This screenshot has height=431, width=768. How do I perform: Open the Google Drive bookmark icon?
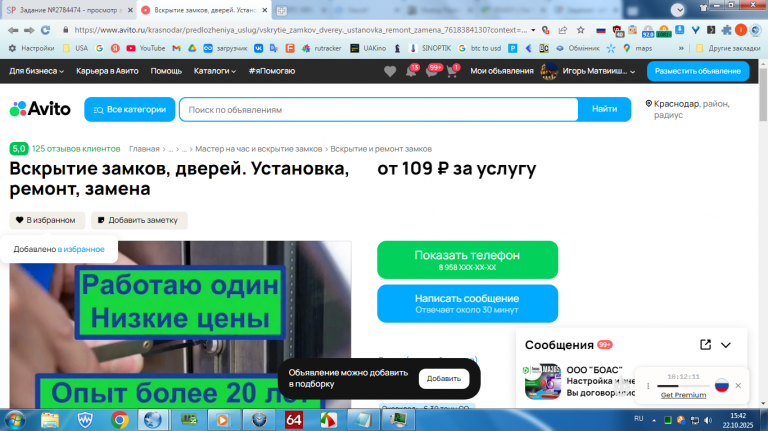click(x=192, y=48)
